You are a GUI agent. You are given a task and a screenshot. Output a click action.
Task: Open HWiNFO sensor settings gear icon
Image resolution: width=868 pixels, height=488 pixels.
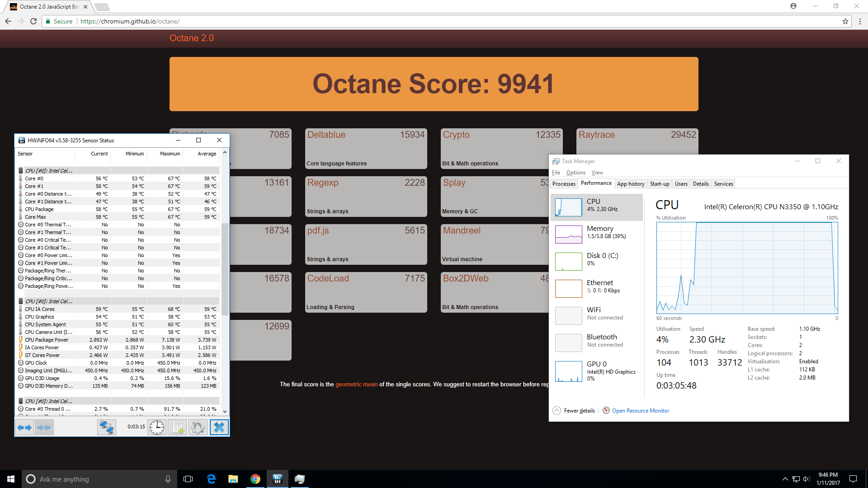coord(198,427)
